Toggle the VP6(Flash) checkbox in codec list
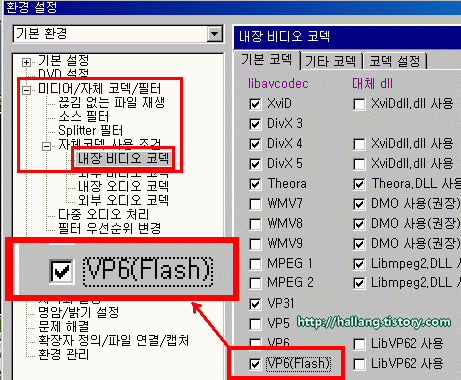Image resolution: width=461 pixels, height=380 pixels. [255, 364]
